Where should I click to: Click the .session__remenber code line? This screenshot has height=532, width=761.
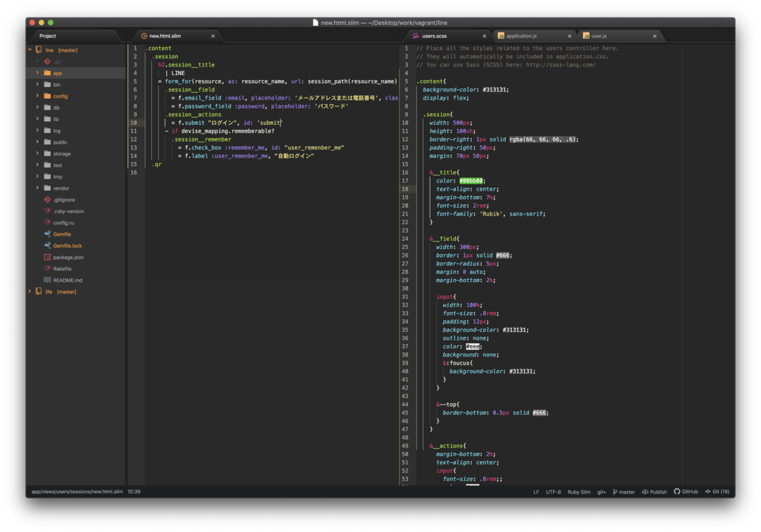click(x=202, y=139)
